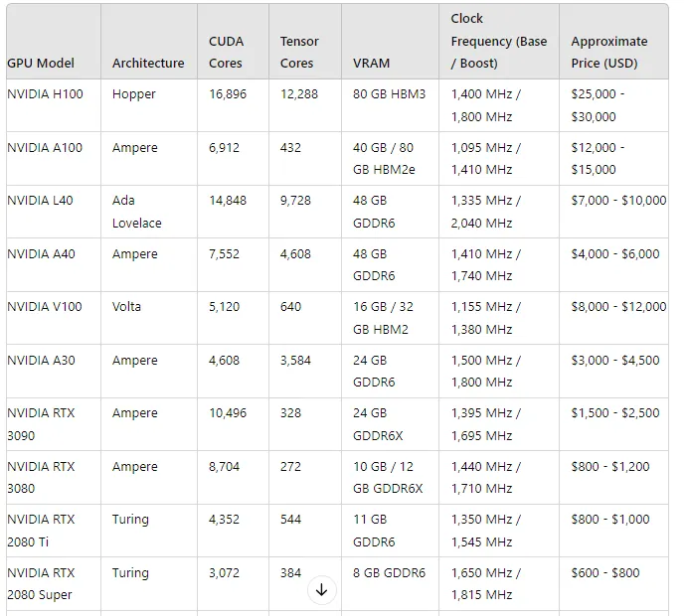Screen dimensions: 688x616
Task: Click the NVIDIA A100 model cell
Action: tap(45, 148)
